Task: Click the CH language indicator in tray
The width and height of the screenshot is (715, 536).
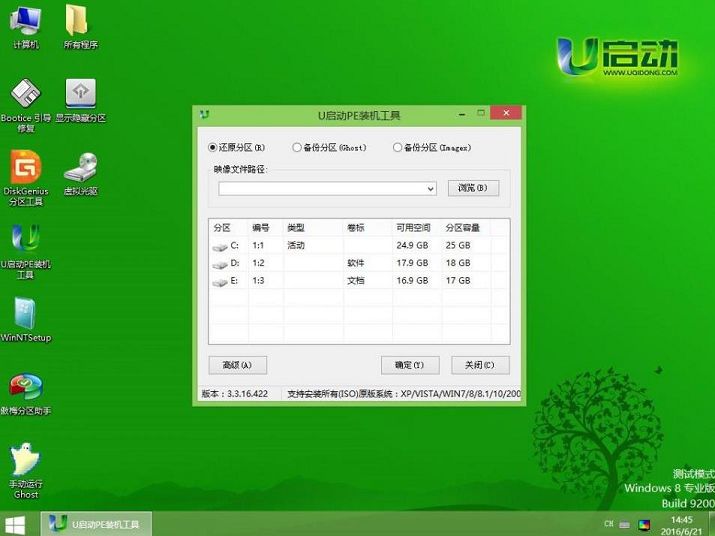Action: pos(609,524)
